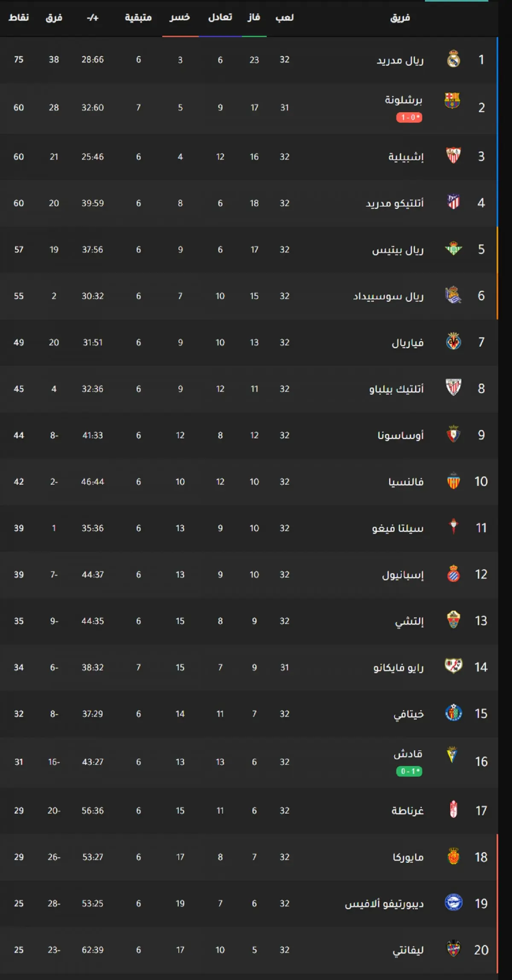Viewport: 512px width, 980px height.
Task: Sort table by نقاط column header
Action: 19,17
